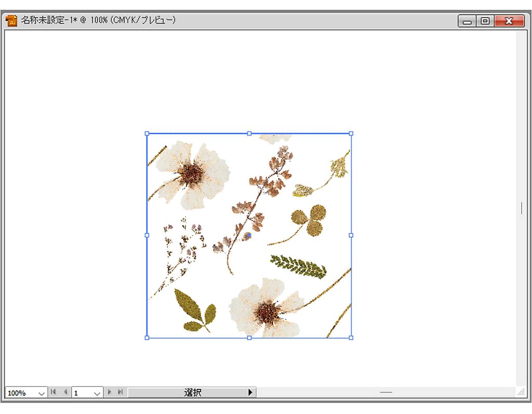Open the artboard number dropdown
Screen dimensions: 532x414
(97, 393)
